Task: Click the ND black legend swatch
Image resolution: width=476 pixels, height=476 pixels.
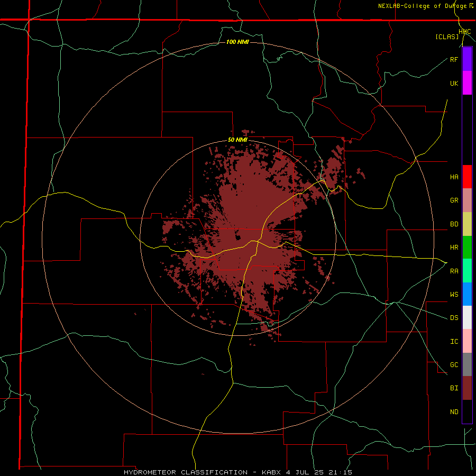Action: tap(467, 411)
